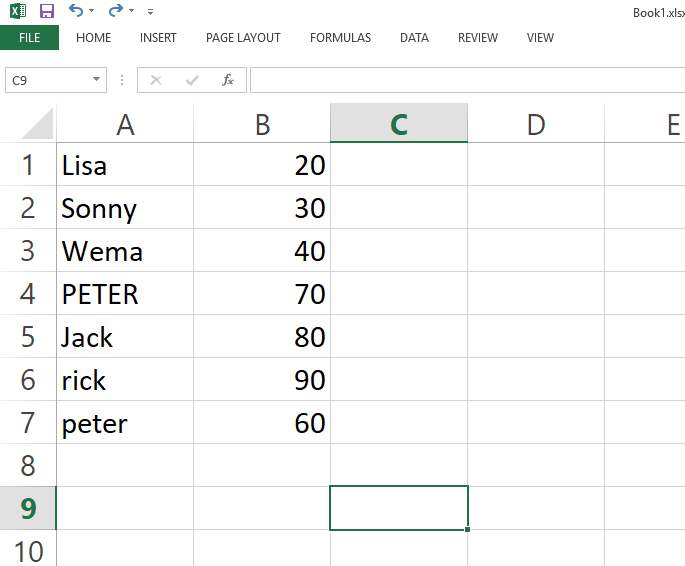Open the redo history dropdown arrow
The width and height of the screenshot is (685, 566).
pyautogui.click(x=131, y=11)
